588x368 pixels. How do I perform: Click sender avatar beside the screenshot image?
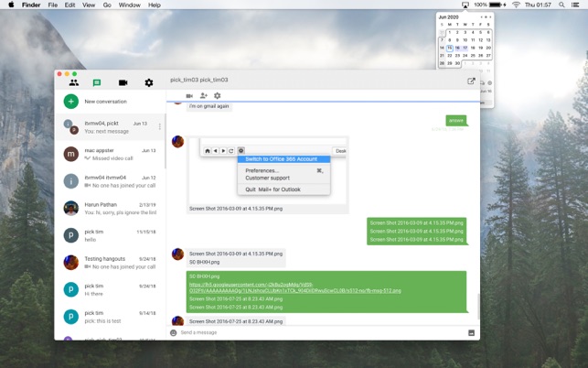pos(177,142)
